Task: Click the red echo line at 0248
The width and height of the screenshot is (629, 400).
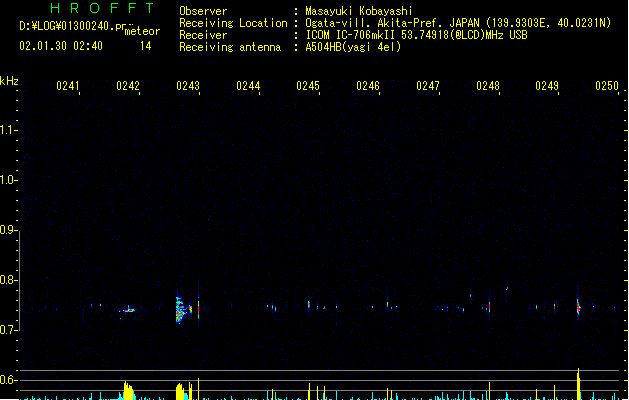Action: [x=489, y=307]
